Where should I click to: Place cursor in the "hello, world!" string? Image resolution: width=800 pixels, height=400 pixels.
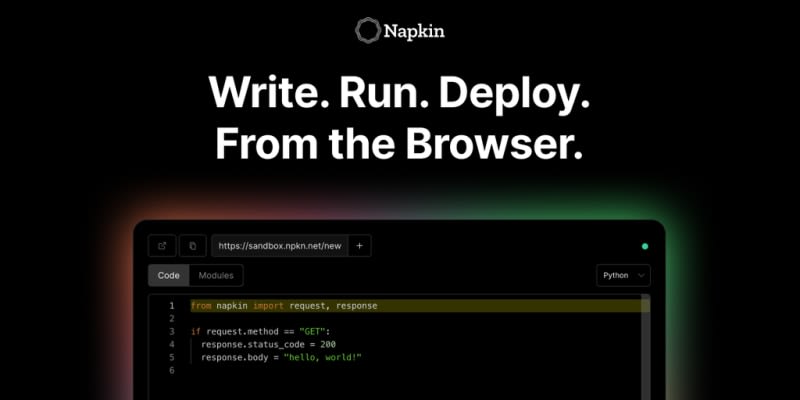[x=322, y=358]
